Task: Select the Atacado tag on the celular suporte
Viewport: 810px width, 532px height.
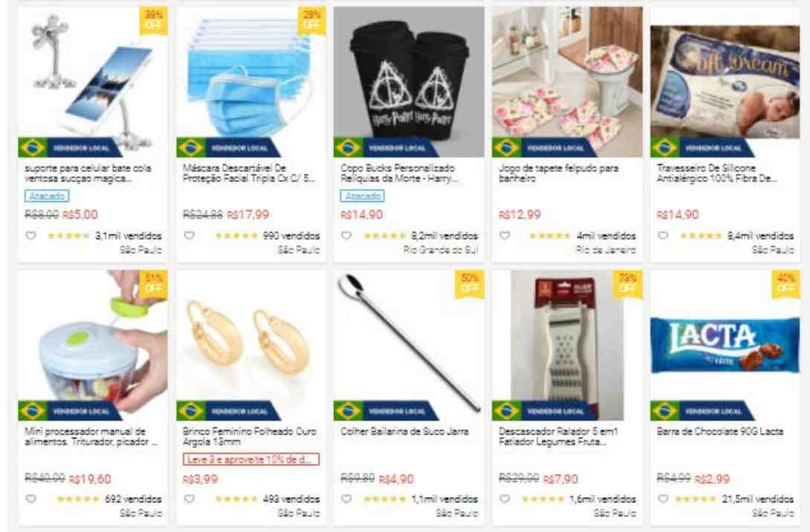Action: [x=47, y=196]
